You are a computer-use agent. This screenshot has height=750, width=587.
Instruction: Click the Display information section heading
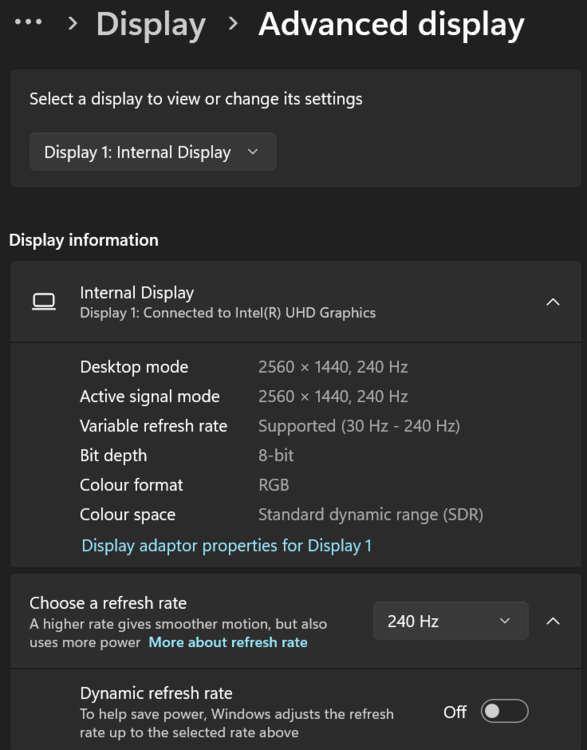pos(84,240)
